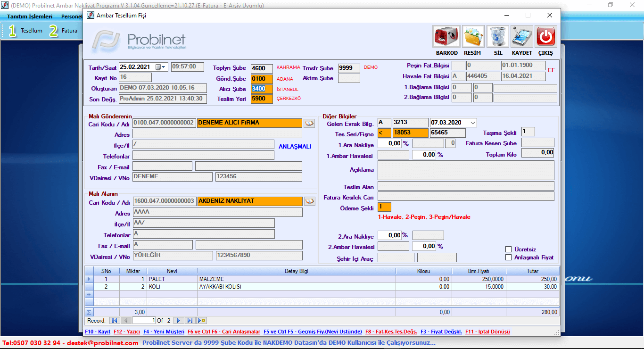Click the Açıklama text field

click(x=466, y=170)
